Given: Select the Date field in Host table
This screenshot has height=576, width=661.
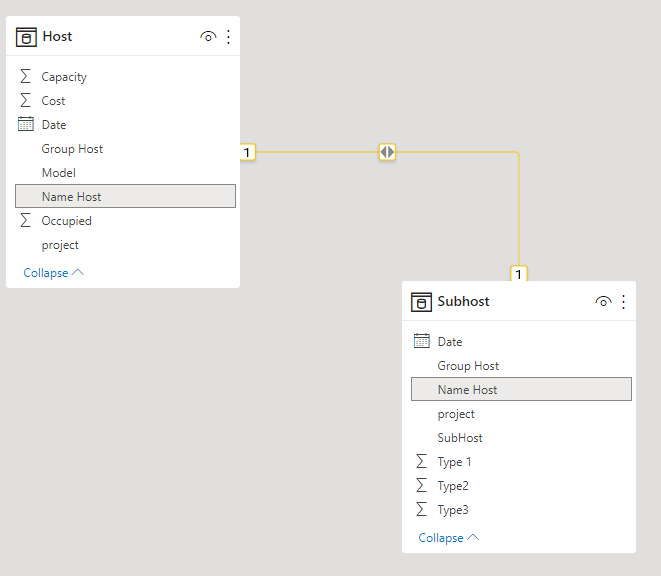Looking at the screenshot, I should click(125, 125).
